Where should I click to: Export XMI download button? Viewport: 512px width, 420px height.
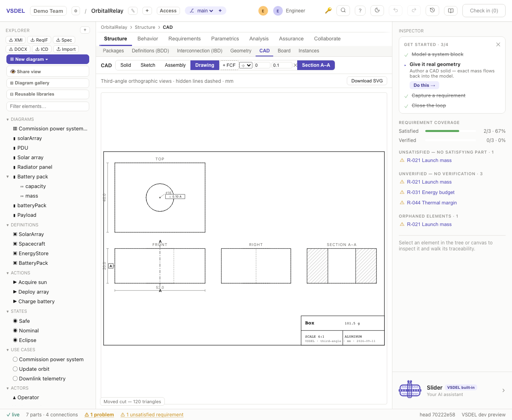pyautogui.click(x=16, y=40)
